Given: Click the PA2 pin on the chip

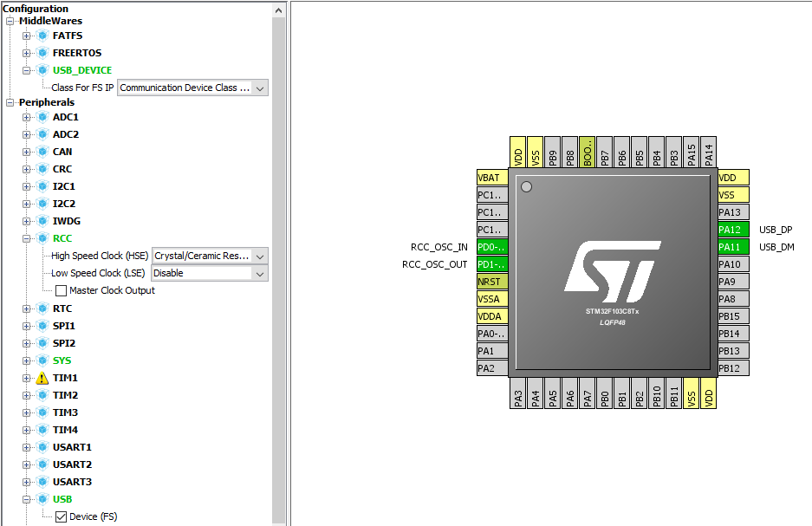Looking at the screenshot, I should [492, 368].
